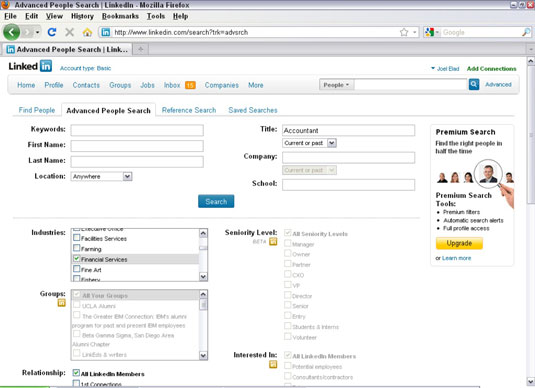Go back with the green back arrow
The width and height of the screenshot is (535, 388).
click(12, 32)
